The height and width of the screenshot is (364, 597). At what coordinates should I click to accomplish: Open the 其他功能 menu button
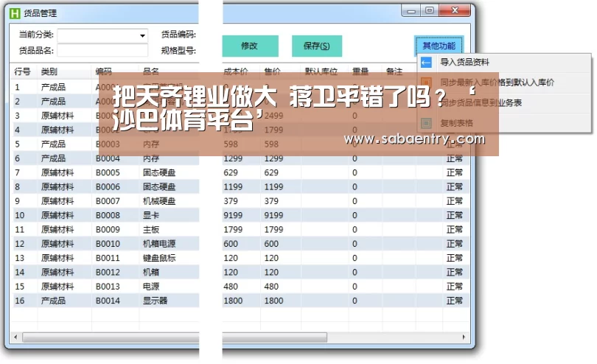[x=439, y=46]
